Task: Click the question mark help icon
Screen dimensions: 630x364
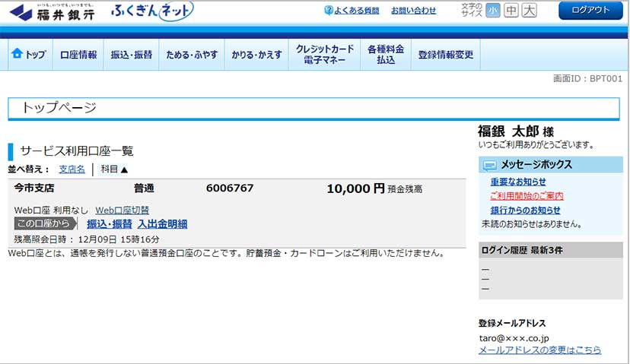Action: point(328,11)
